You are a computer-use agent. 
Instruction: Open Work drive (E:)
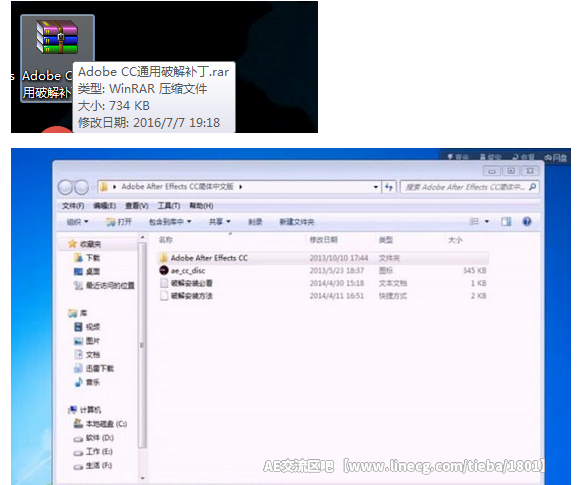click(93, 452)
